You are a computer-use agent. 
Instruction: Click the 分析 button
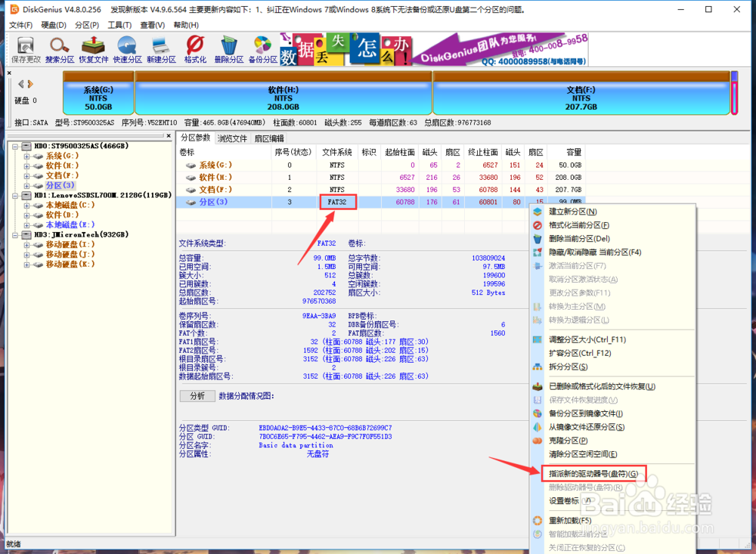[197, 395]
